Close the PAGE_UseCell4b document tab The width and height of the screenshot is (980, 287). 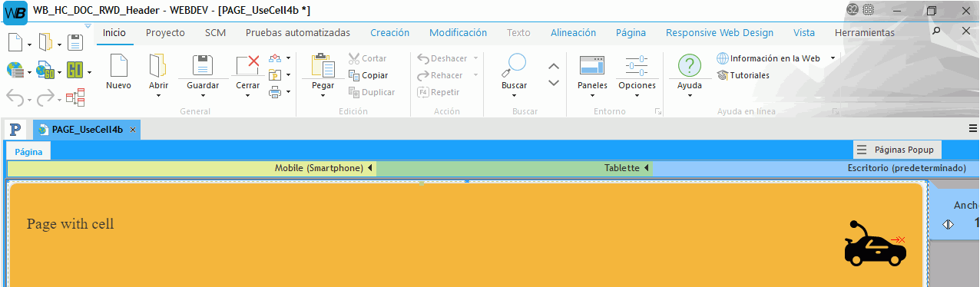pyautogui.click(x=133, y=130)
